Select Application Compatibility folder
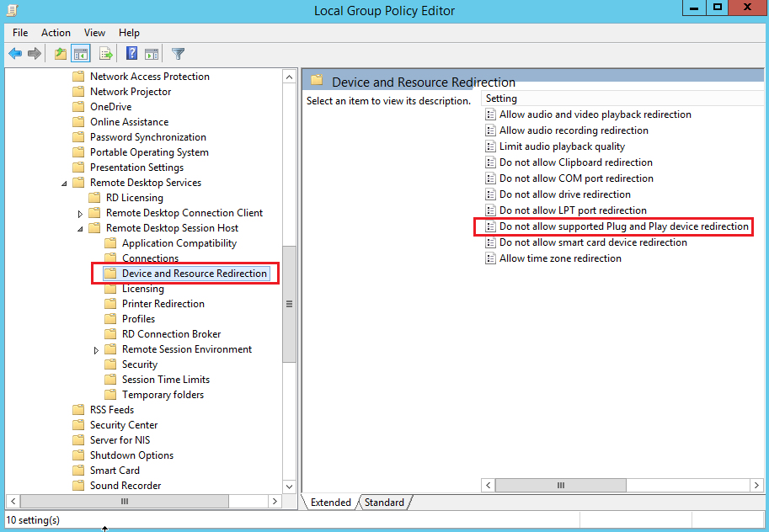 [179, 243]
